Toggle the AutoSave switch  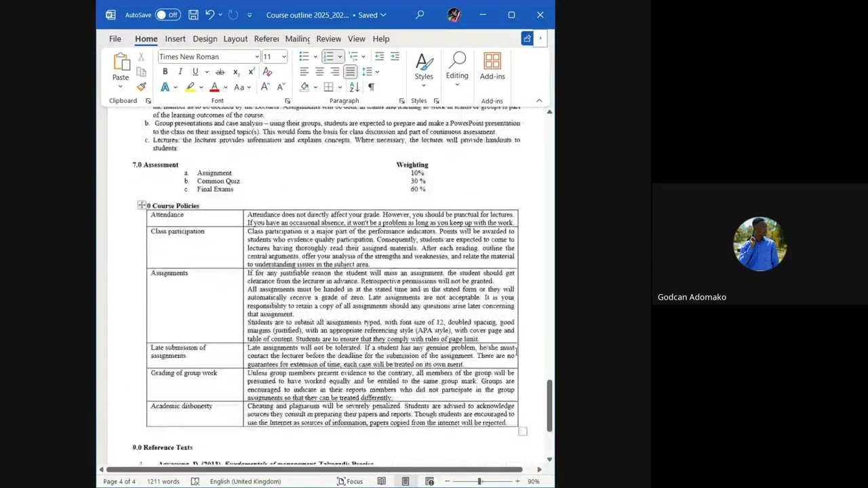tap(167, 15)
